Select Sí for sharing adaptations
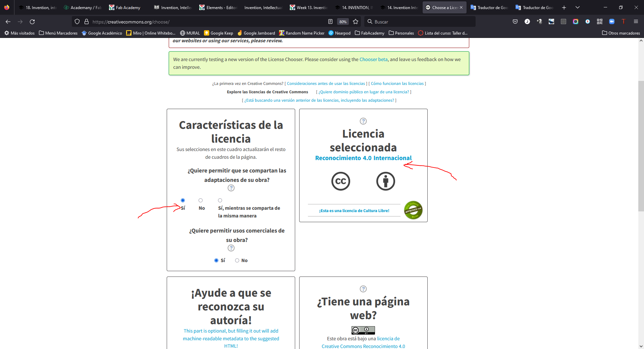644x349 pixels. pyautogui.click(x=183, y=200)
